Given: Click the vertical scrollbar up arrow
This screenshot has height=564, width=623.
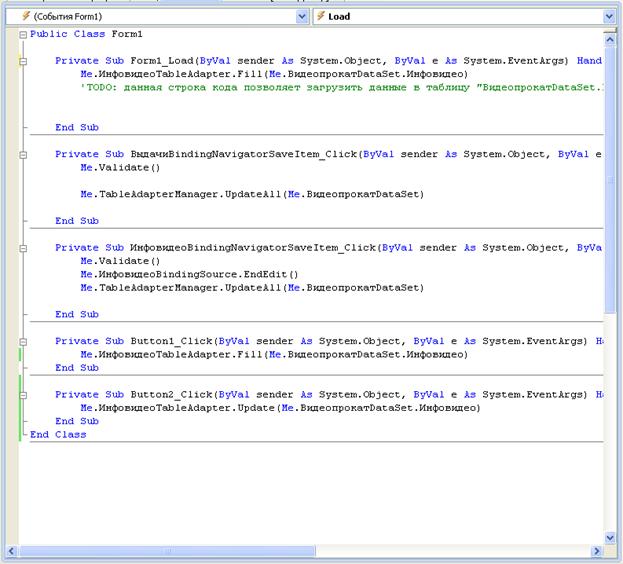Looking at the screenshot, I should click(610, 39).
